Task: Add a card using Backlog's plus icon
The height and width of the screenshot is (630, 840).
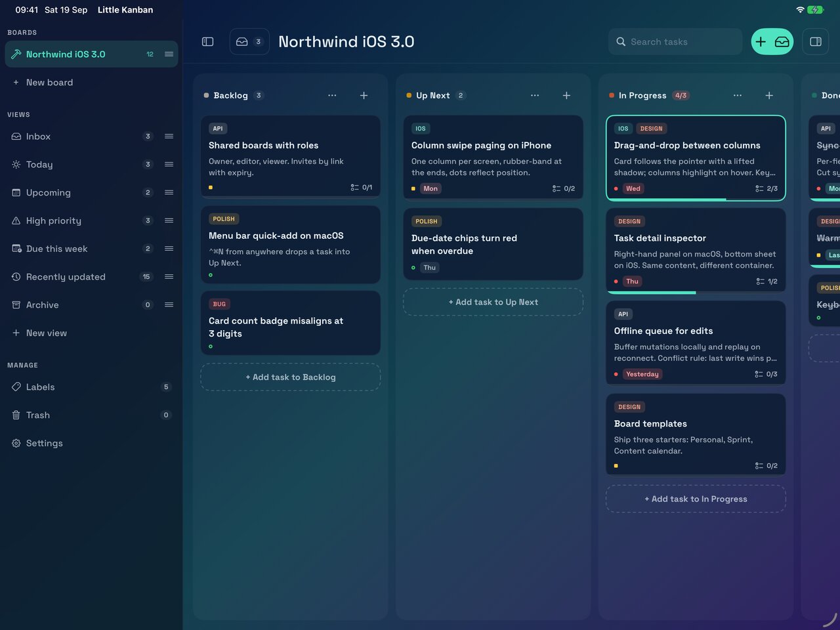Action: (364, 95)
